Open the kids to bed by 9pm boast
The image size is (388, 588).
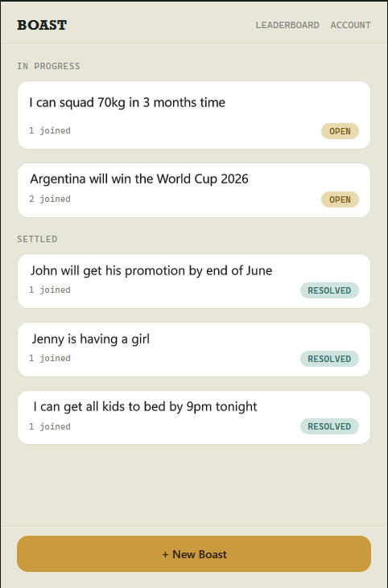194,417
